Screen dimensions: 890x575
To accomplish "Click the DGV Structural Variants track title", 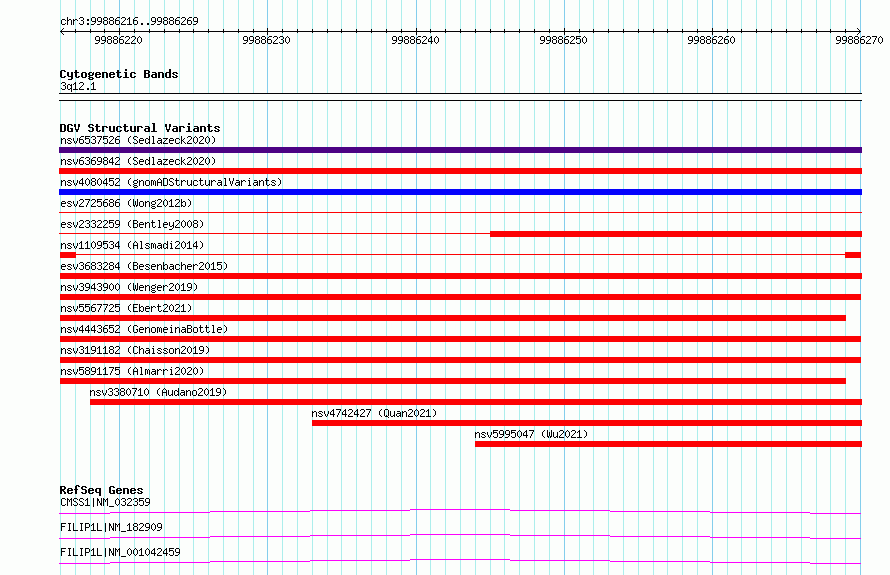I will 140,128.
